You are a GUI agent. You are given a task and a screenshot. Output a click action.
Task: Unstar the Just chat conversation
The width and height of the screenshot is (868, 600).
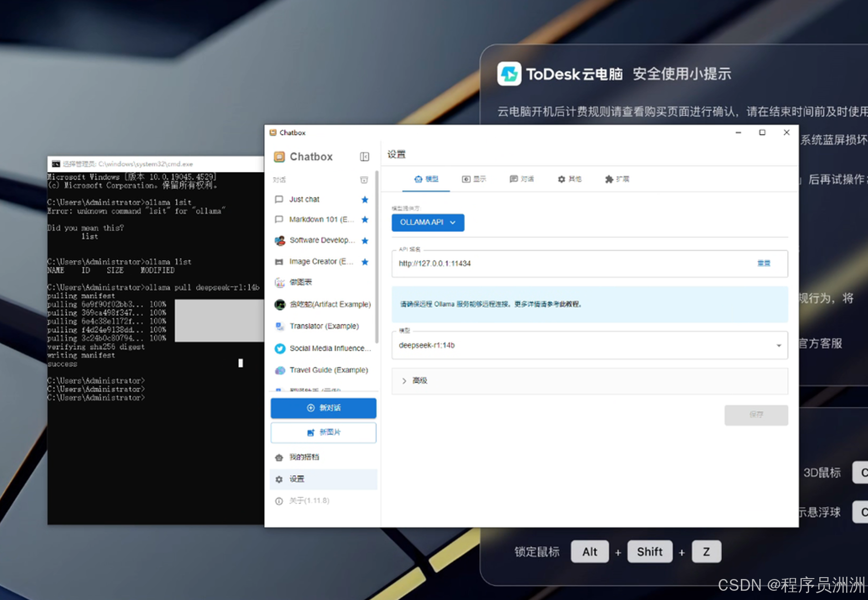click(x=365, y=199)
